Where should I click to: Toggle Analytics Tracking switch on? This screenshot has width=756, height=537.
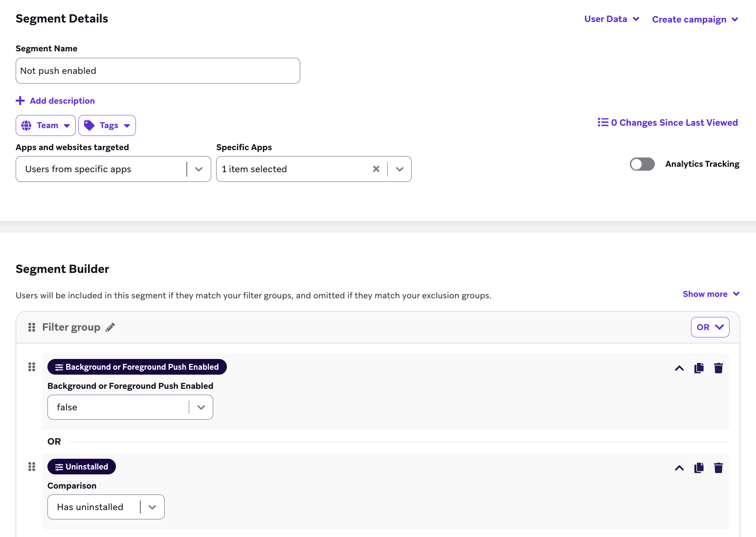click(642, 164)
